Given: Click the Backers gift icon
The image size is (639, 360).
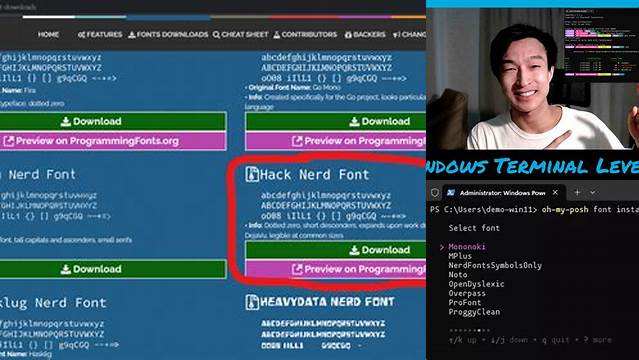Looking at the screenshot, I should tap(348, 35).
